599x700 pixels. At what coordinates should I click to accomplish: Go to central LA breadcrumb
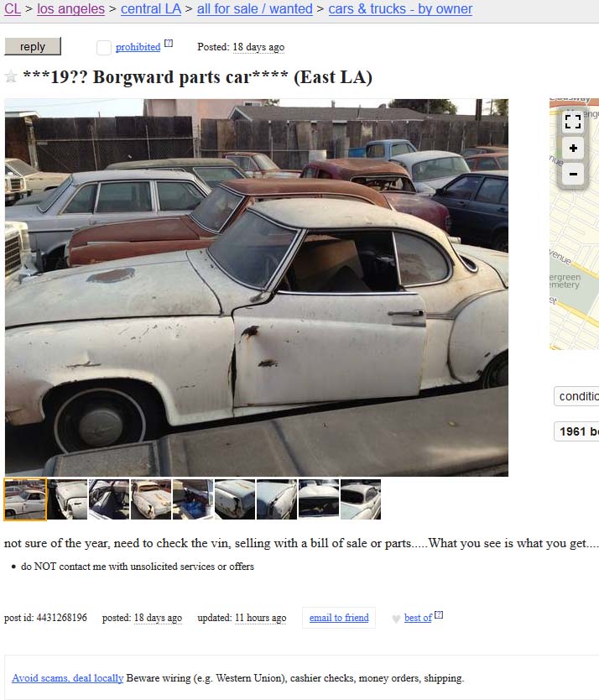point(151,9)
